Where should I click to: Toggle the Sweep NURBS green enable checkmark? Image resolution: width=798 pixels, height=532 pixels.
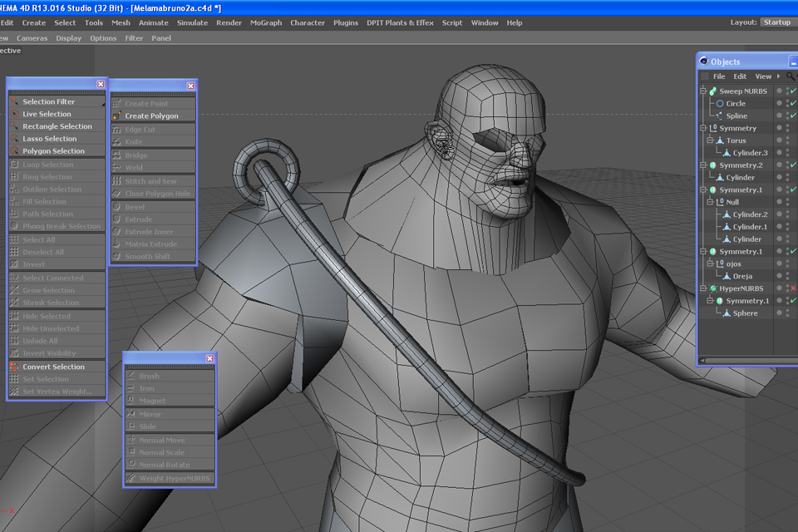(793, 91)
